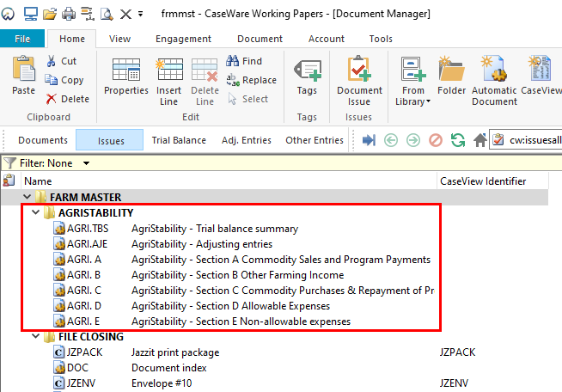The height and width of the screenshot is (392, 562).
Task: Click the cw:issuesall address field
Action: click(x=526, y=140)
